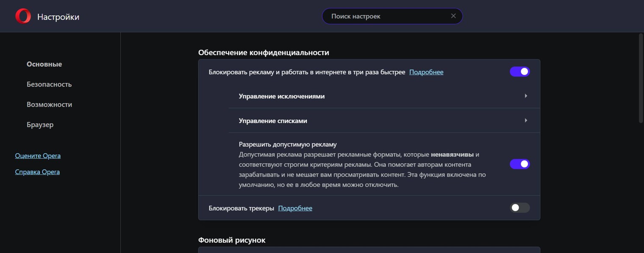The height and width of the screenshot is (253, 644).
Task: Enable the Блокировать трекеры toggle
Action: [519, 208]
